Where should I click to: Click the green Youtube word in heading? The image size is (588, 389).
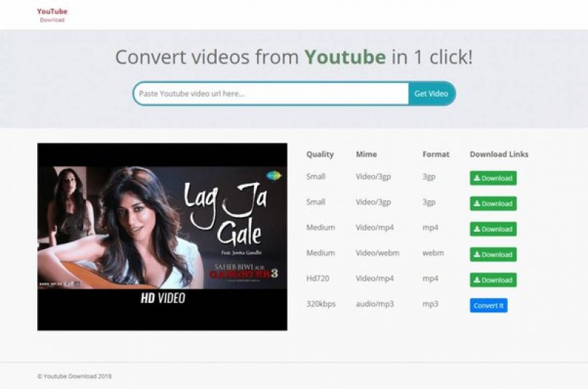[x=345, y=57]
